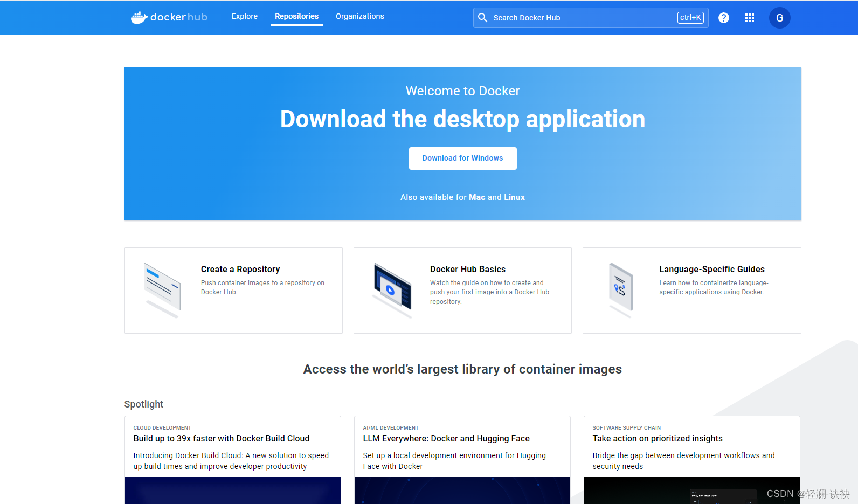858x504 pixels.
Task: Open the Create a Repository heading
Action: tap(240, 269)
